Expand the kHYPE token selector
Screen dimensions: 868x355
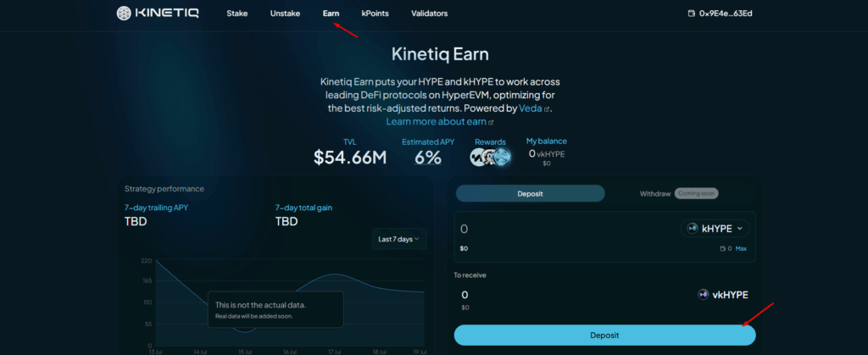715,229
